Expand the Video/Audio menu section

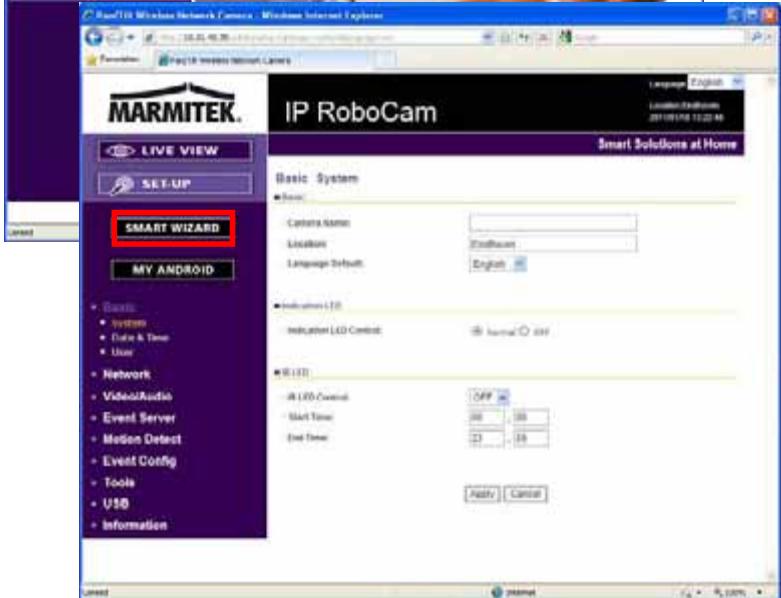coord(137,396)
